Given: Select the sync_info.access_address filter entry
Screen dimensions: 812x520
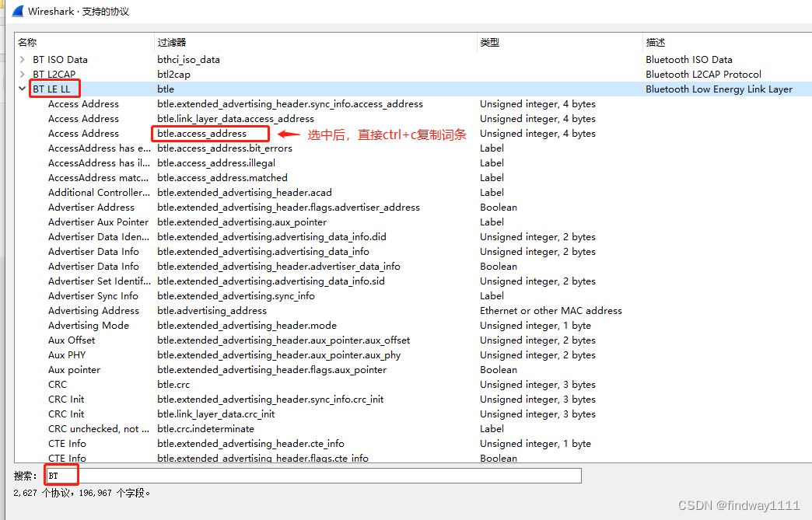Looking at the screenshot, I should coord(290,104).
